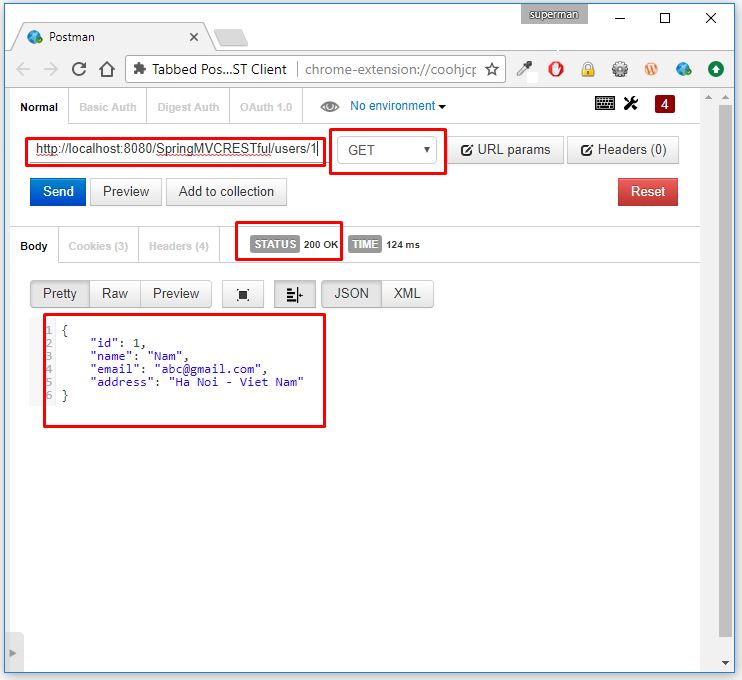Open a new browser tab

coord(231,38)
